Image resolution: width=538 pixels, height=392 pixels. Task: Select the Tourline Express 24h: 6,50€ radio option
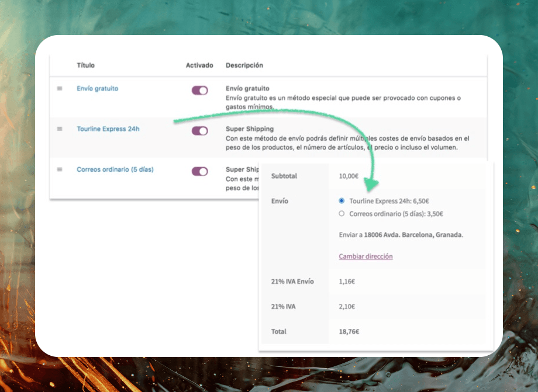(342, 201)
